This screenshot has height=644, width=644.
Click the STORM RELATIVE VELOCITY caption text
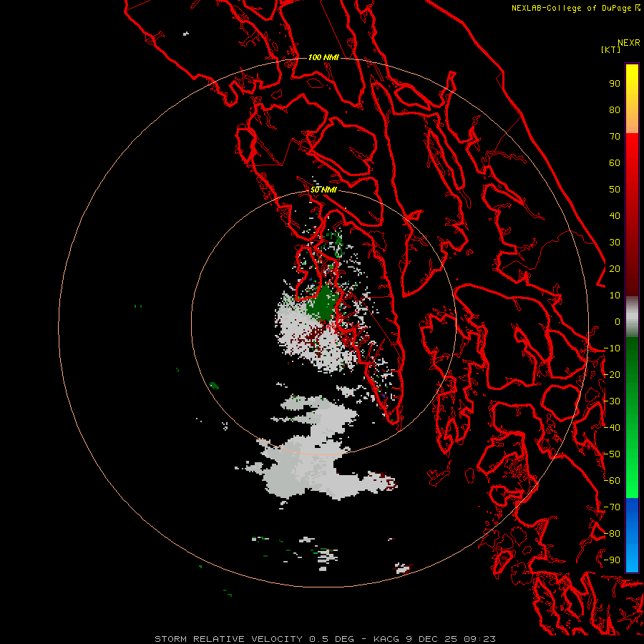325,639
